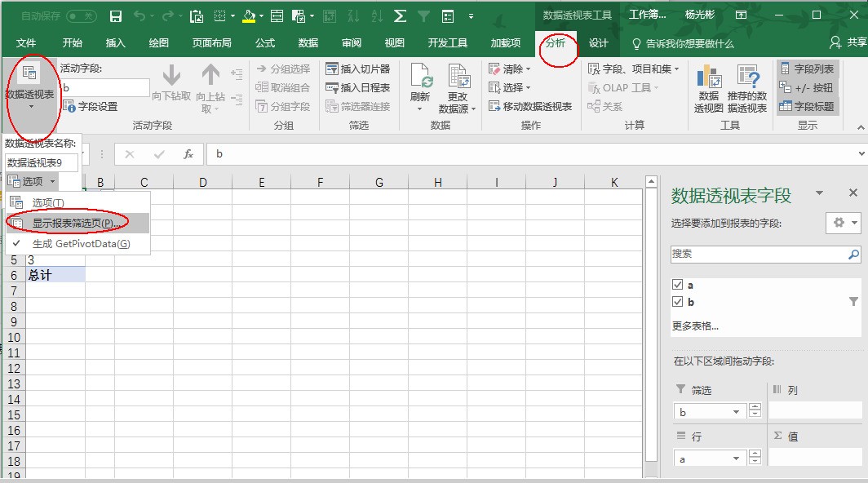The image size is (868, 483).
Task: Click the Options(T) menu entry
Action: 78,202
